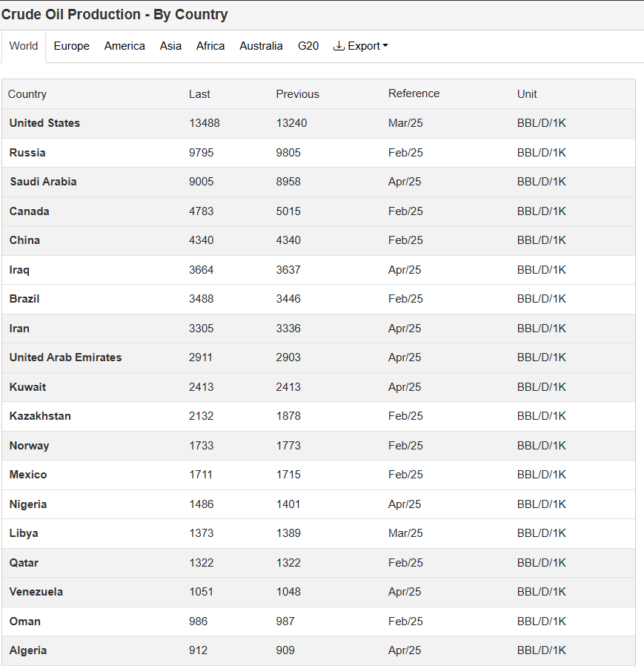Open the Kazakhstan country page
Image resolution: width=644 pixels, height=666 pixels.
click(x=40, y=416)
